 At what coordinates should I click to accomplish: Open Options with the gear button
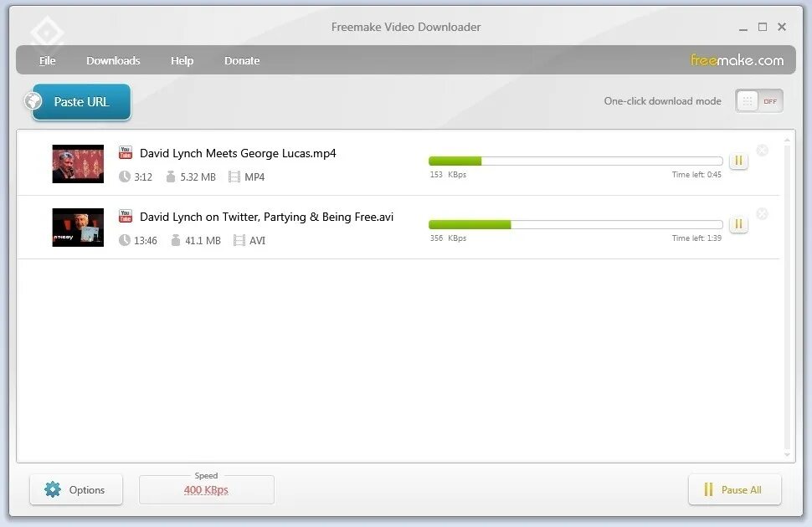click(76, 489)
